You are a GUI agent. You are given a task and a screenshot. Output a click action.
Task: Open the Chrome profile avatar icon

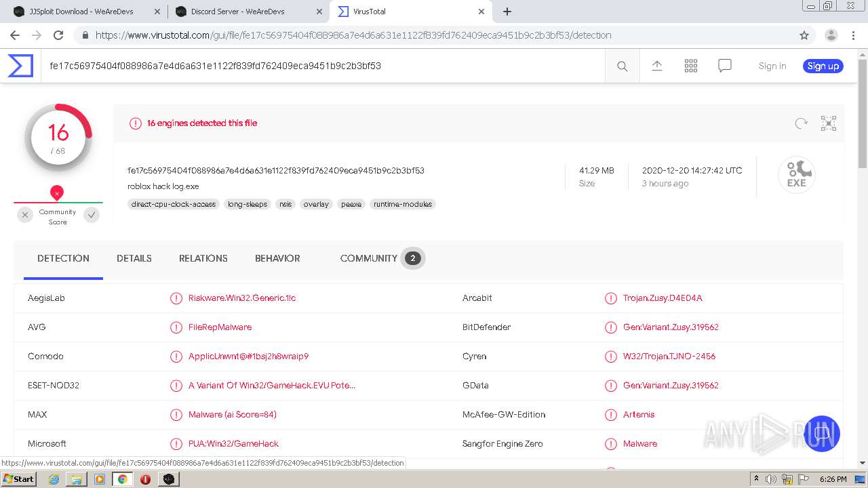pyautogui.click(x=831, y=35)
